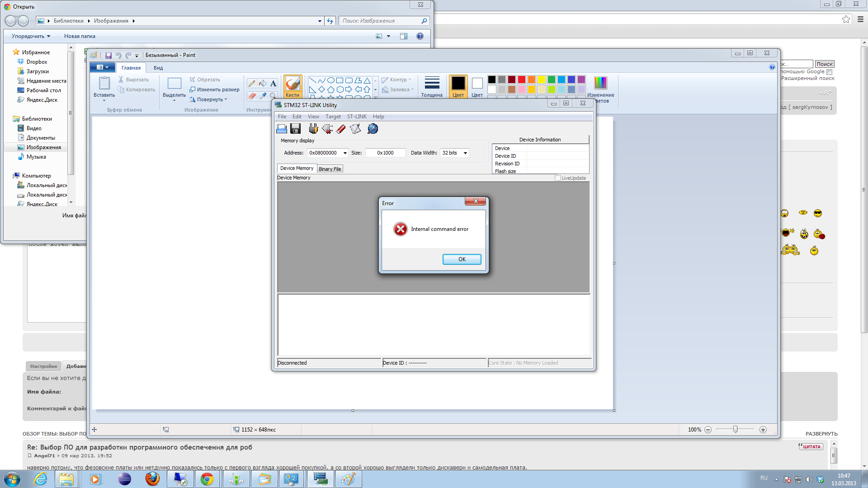The height and width of the screenshot is (488, 868).
Task: Pick the Fill bucket tool in Paint
Action: [x=263, y=83]
